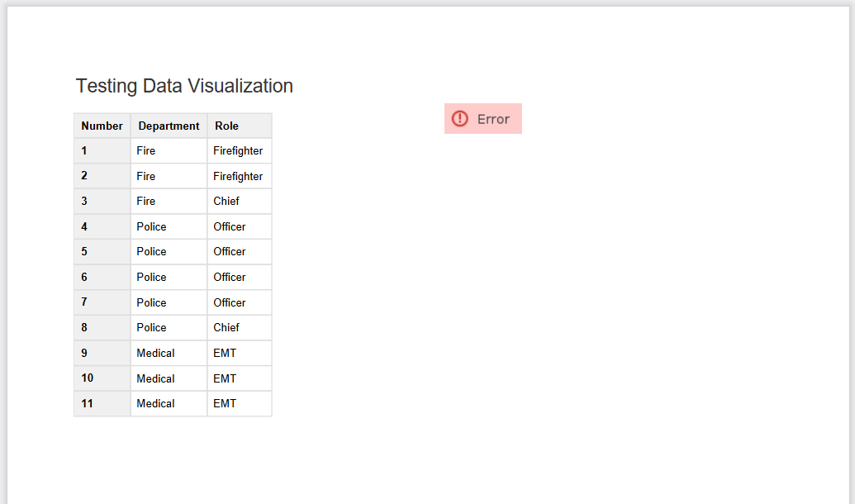Click the Officer cell in row 5
855x504 pixels.
point(229,251)
